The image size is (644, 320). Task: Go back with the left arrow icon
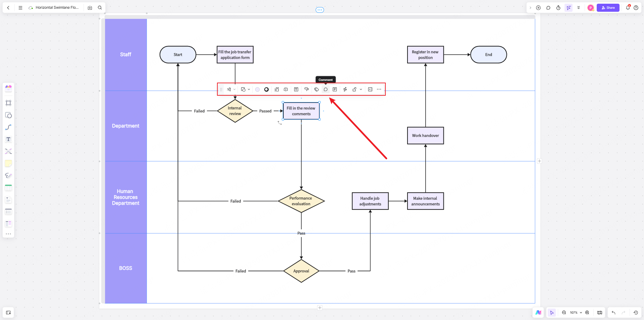click(x=8, y=7)
